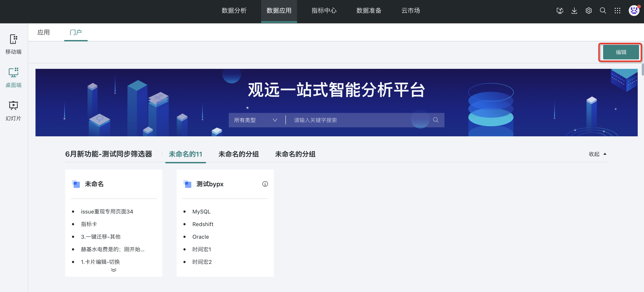Screen dimensions: 644x292
Task: Open the user avatar menu
Action: [634, 11]
